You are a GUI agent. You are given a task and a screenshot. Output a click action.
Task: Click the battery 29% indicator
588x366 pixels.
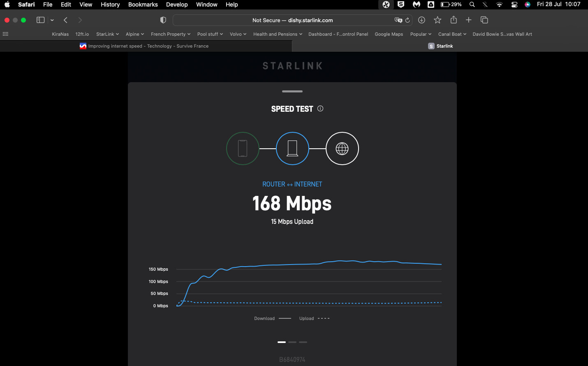click(x=451, y=5)
